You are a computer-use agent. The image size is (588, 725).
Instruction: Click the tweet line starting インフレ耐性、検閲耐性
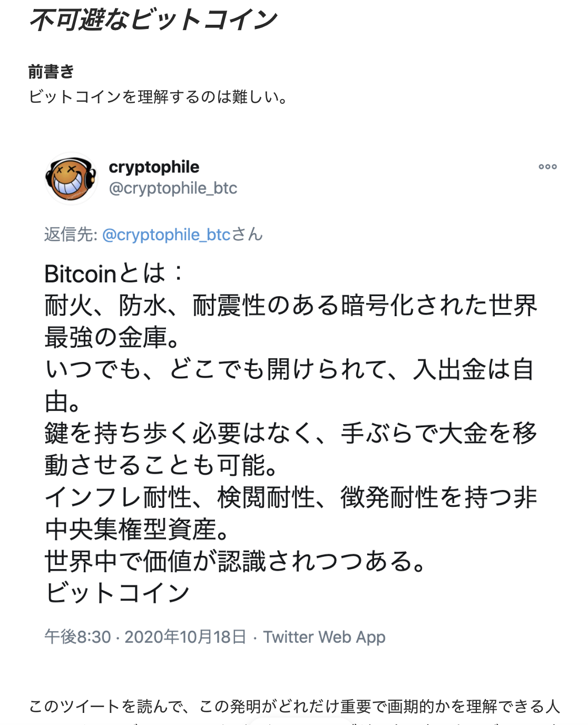pyautogui.click(x=291, y=497)
